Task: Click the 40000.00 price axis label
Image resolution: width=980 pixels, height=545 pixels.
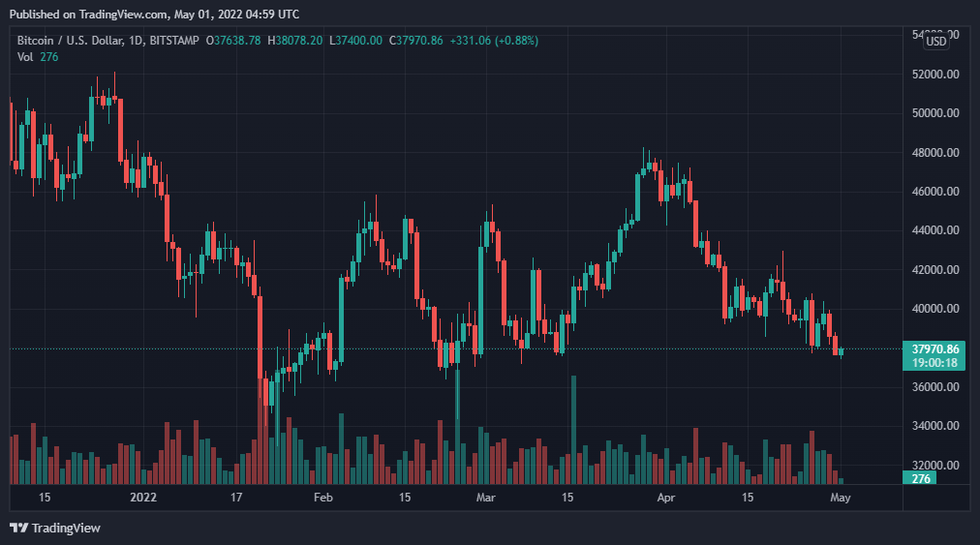Action: 935,309
